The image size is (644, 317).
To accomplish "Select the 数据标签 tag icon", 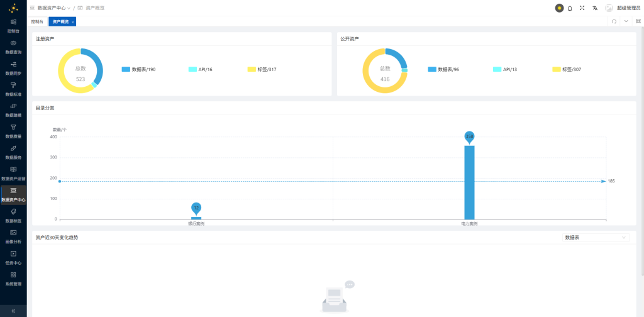I will (13, 211).
